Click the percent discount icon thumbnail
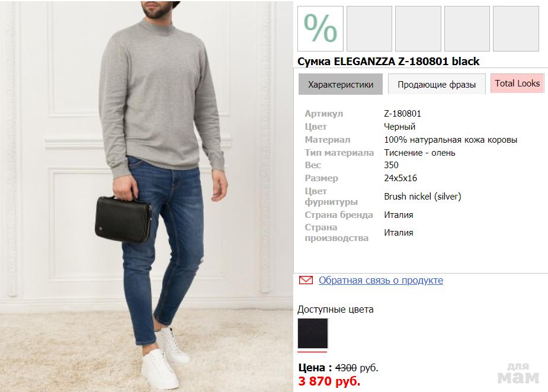548x392 pixels. point(320,28)
